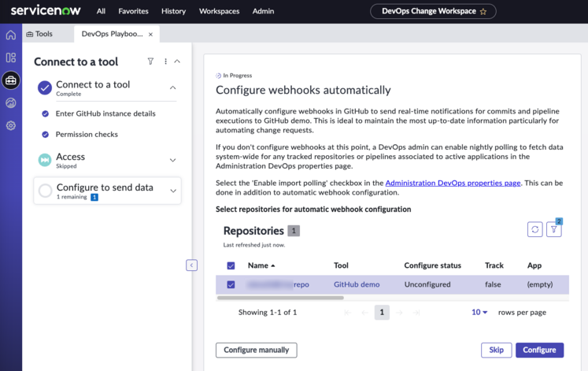Click the Configure status column header
The image size is (588, 371).
432,265
